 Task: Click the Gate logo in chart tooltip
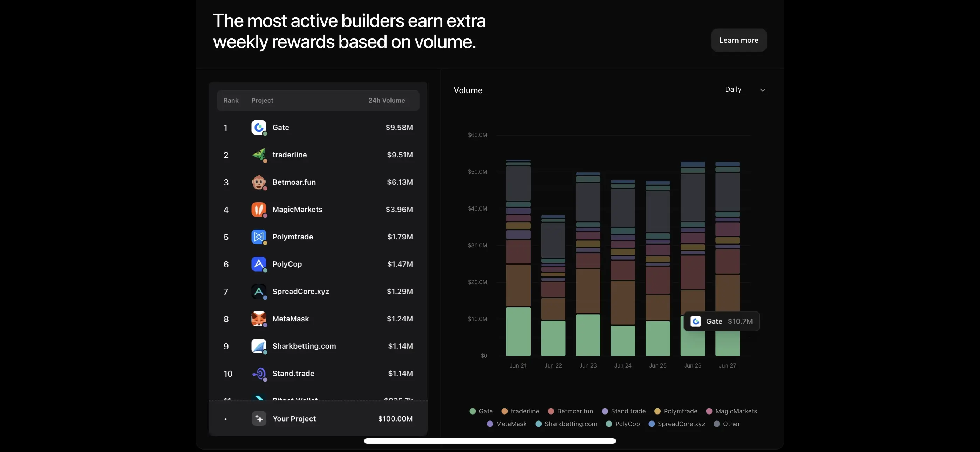pos(696,322)
